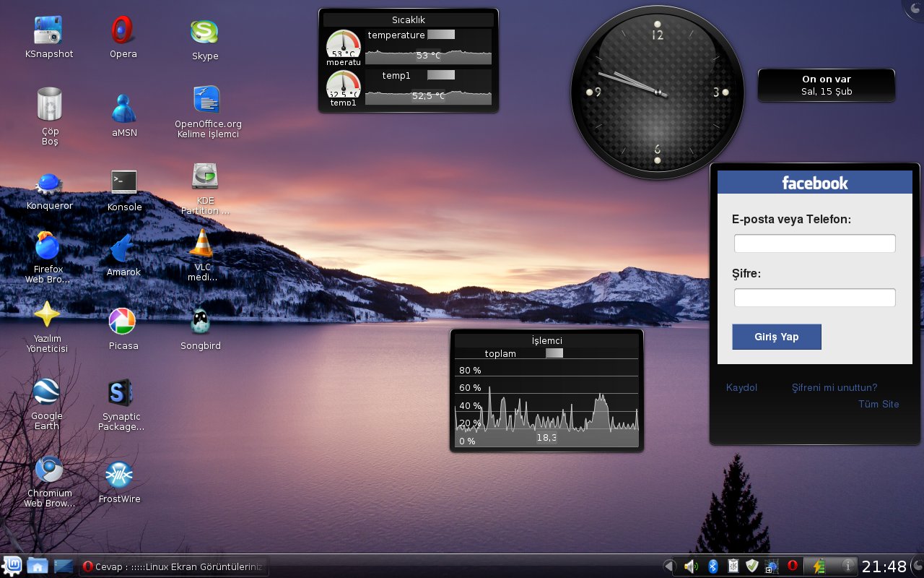Click the toplam CPU graph label
Image resolution: width=924 pixels, height=578 pixels.
click(x=500, y=353)
